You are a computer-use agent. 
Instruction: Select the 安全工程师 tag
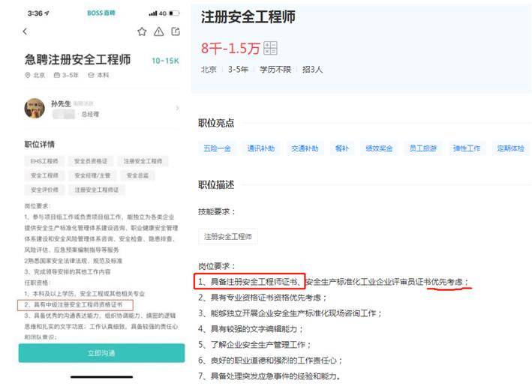coord(44,175)
